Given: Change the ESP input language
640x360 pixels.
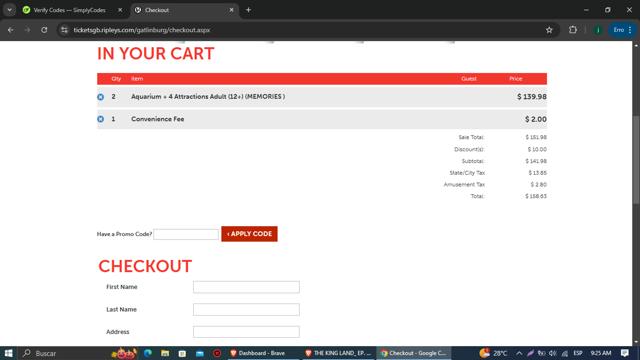Looking at the screenshot, I should pos(578,353).
